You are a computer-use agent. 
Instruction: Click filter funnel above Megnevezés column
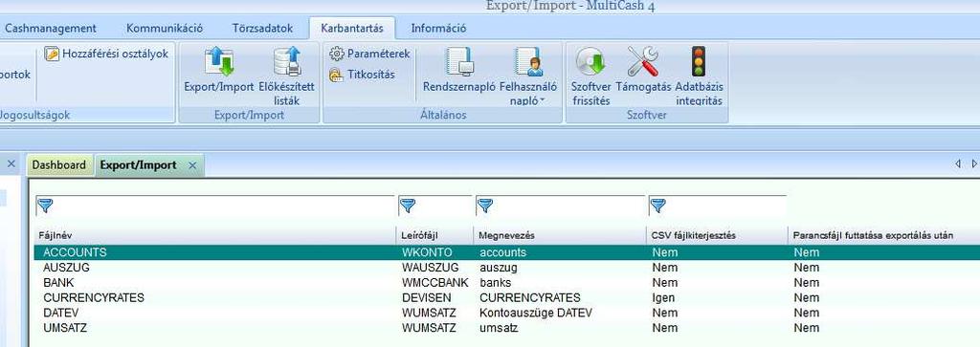485,206
